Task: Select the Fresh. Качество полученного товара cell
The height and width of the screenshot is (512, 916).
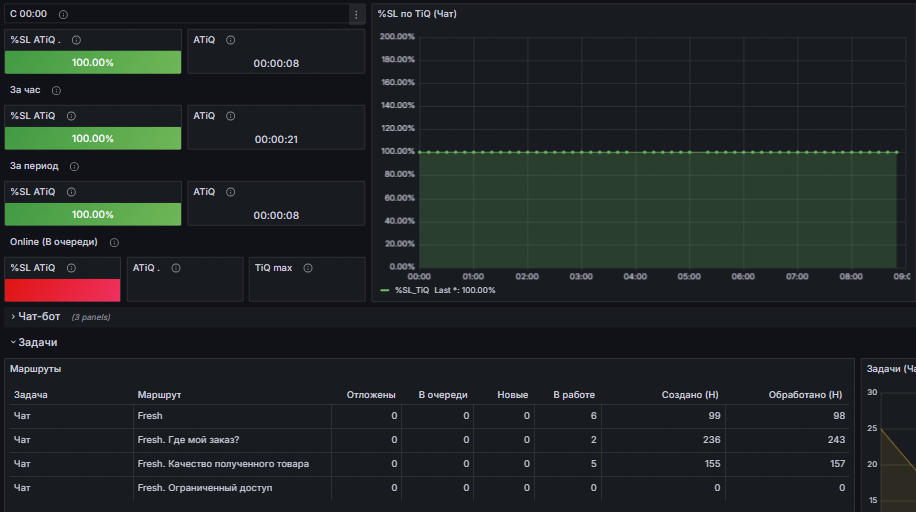Action: pos(232,464)
